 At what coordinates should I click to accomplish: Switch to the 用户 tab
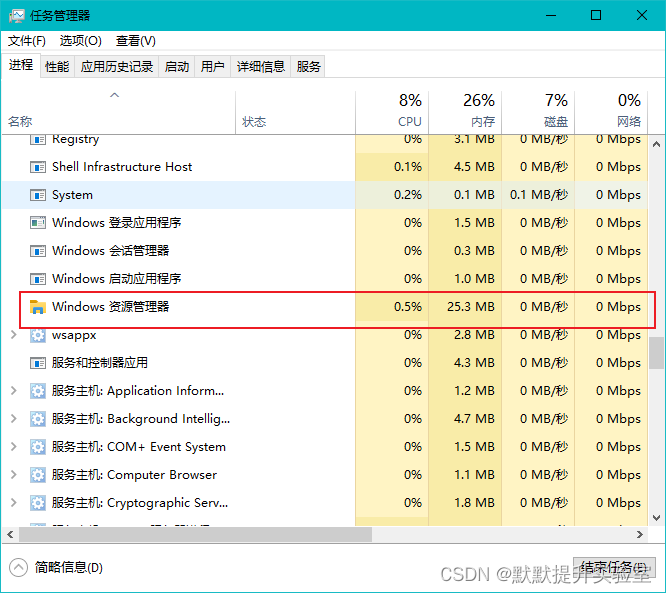point(212,67)
